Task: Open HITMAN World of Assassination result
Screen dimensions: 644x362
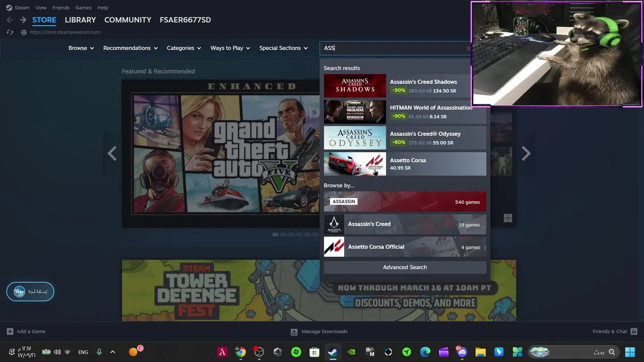Action: (x=405, y=112)
